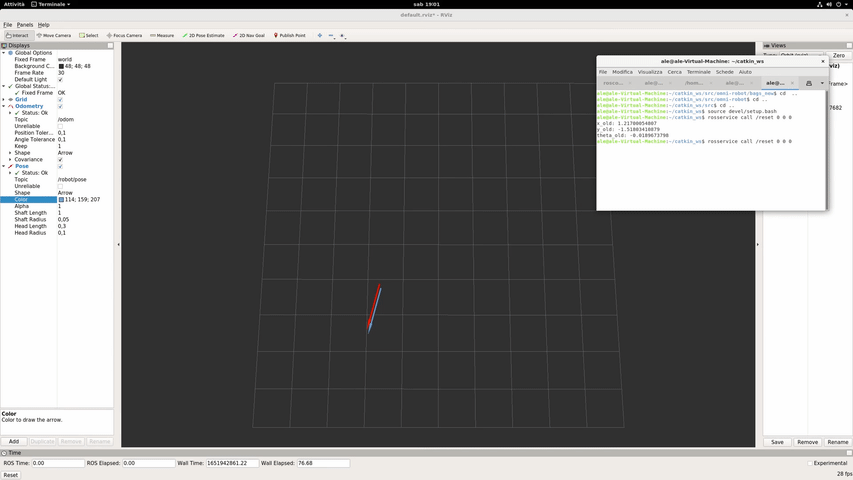Close the rosco... terminal tab

tap(630, 83)
